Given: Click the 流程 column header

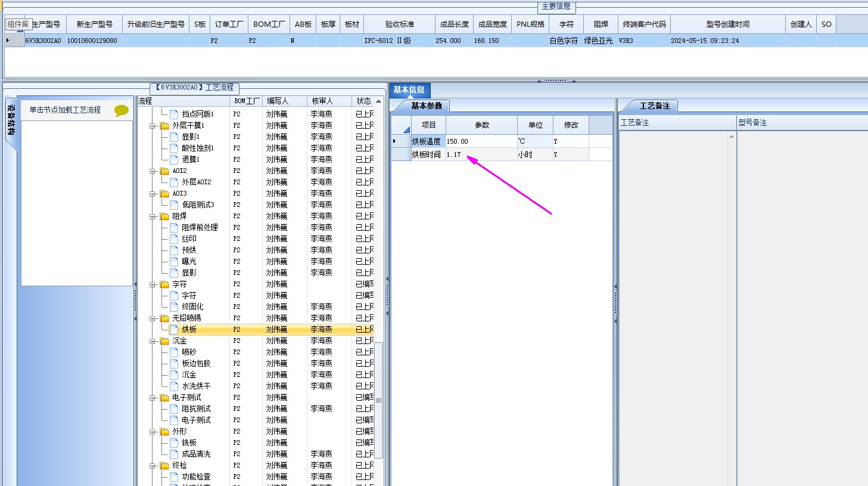Looking at the screenshot, I should [x=183, y=101].
